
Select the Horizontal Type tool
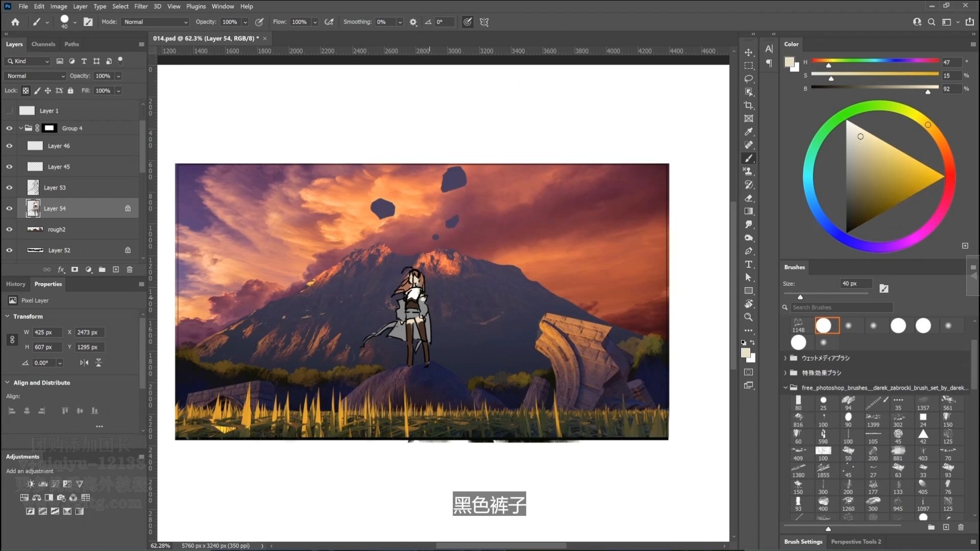point(748,264)
